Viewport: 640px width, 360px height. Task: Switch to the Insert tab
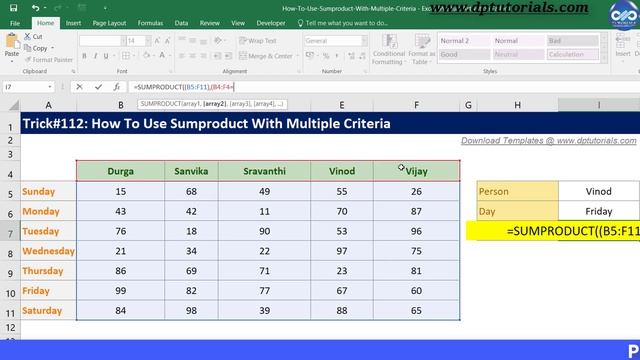[73, 23]
